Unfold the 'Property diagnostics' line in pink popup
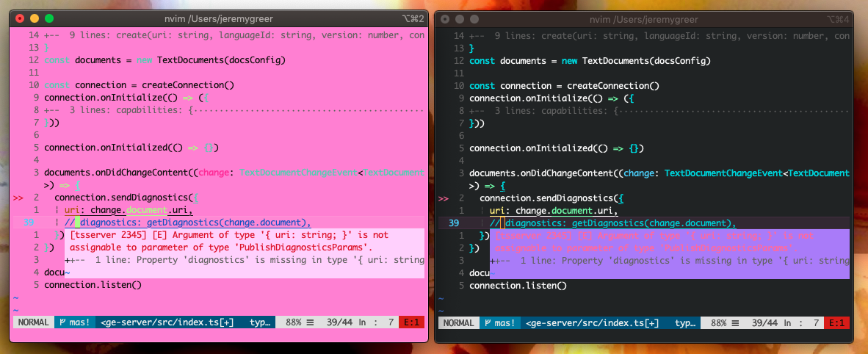868x354 pixels. tap(245, 260)
